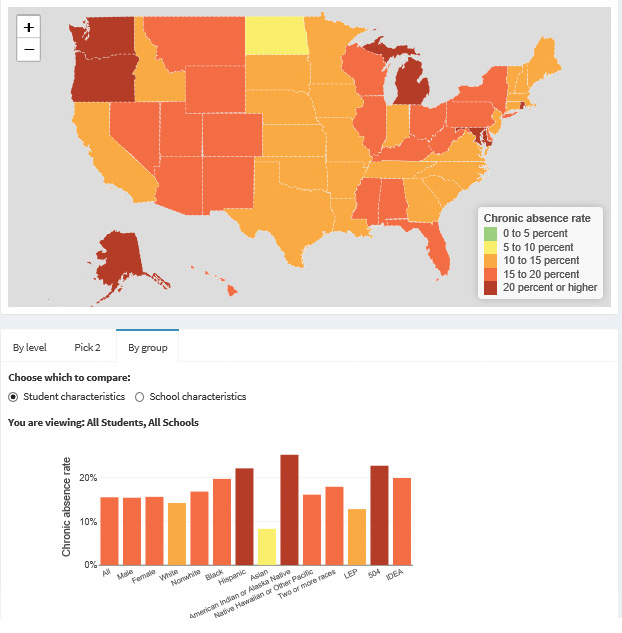Screen dimensions: 622x633
Task: Click the green 0 to 5 percent swatch
Action: (x=490, y=234)
